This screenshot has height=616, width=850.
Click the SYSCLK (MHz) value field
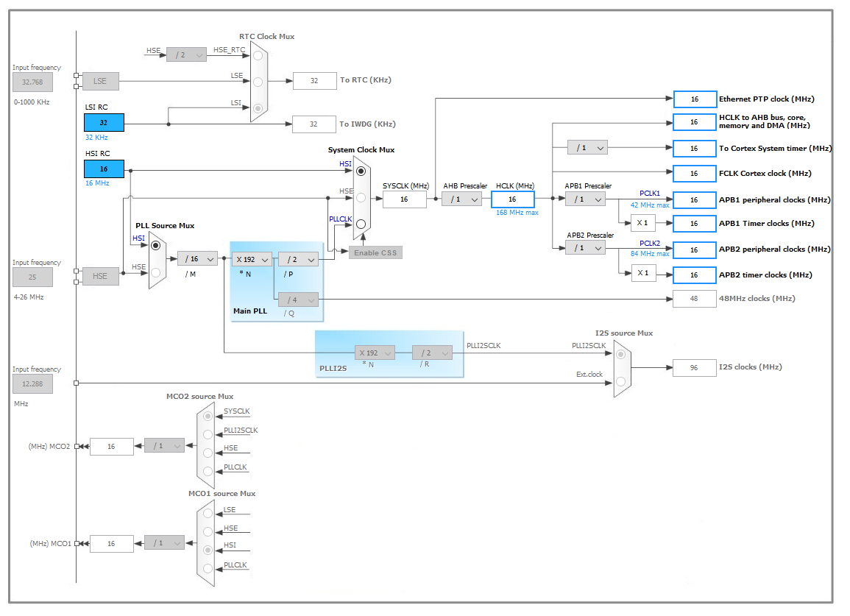[405, 199]
